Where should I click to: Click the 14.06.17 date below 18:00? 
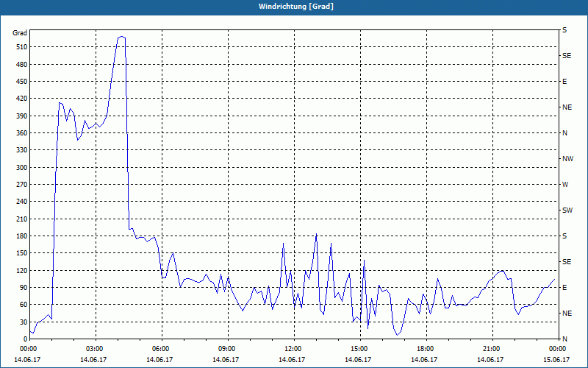coord(424,360)
